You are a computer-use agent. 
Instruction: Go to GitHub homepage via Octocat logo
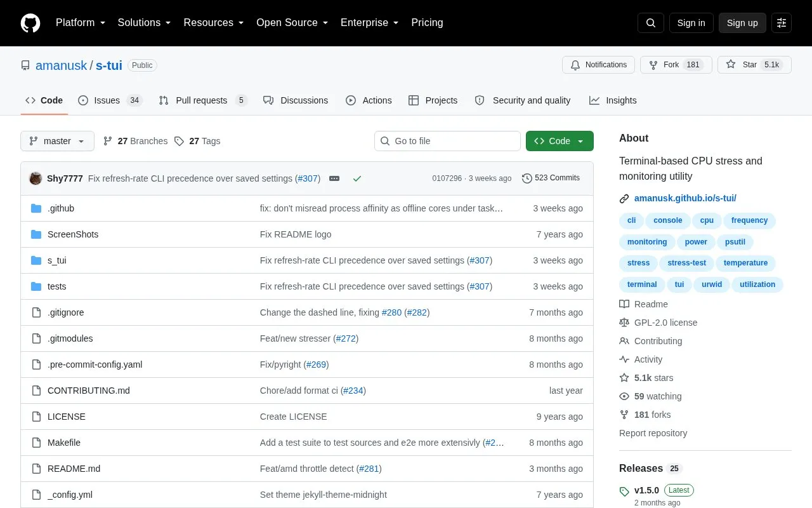30,23
